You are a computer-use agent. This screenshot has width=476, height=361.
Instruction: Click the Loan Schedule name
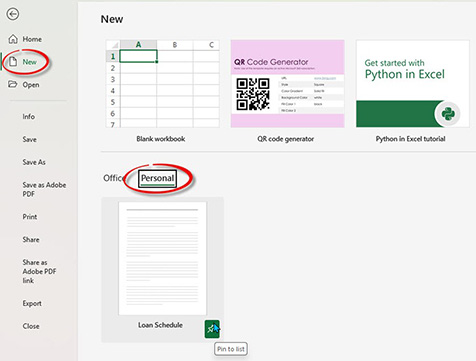(160, 325)
